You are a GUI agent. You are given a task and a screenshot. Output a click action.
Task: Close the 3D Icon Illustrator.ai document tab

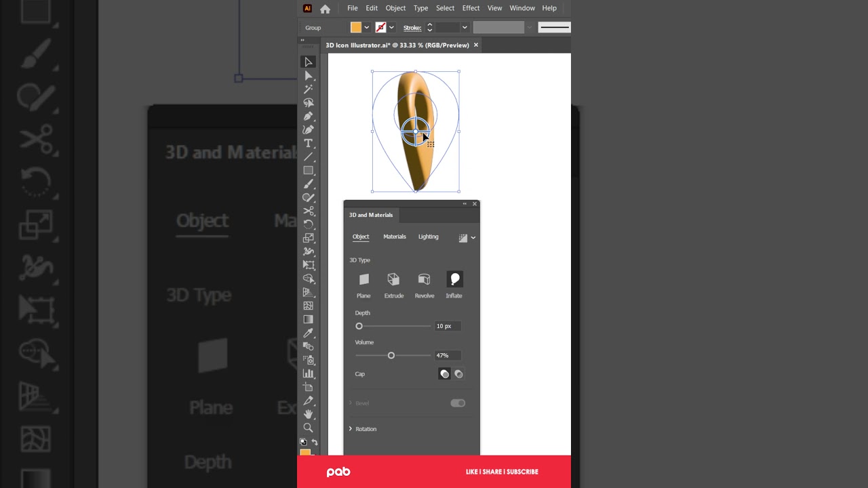(476, 45)
